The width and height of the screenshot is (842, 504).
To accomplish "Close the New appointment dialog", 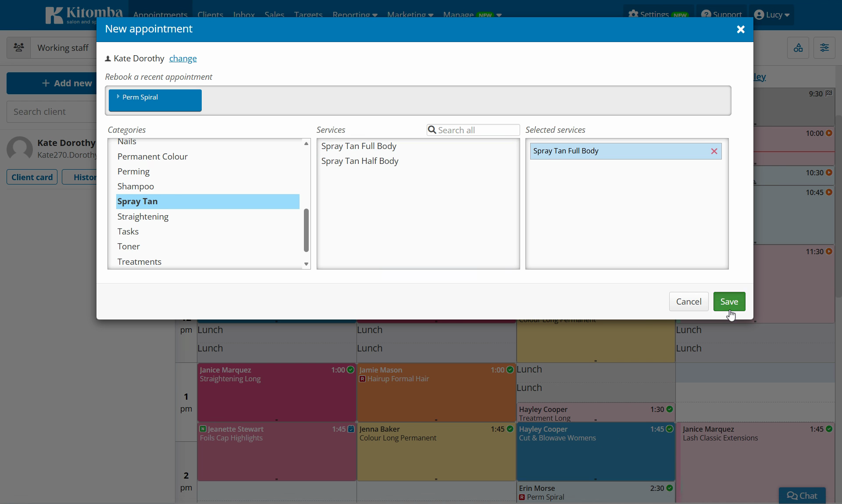I will (x=741, y=29).
